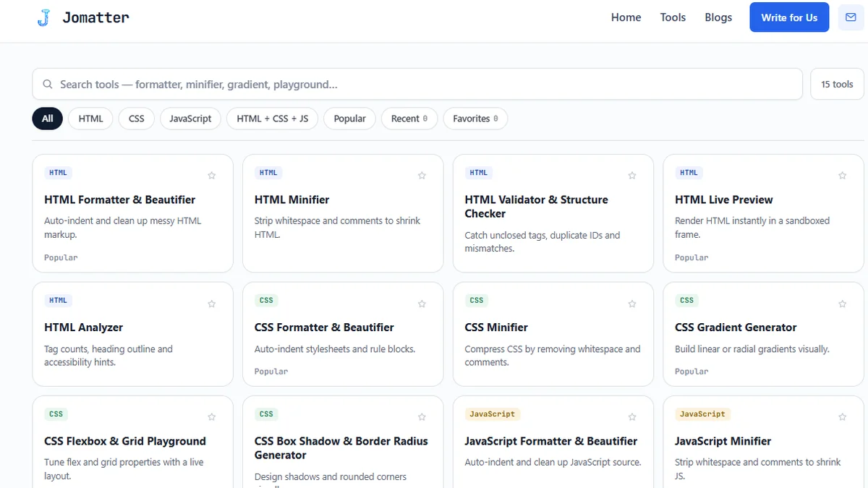Go to Home in navigation

pos(626,17)
